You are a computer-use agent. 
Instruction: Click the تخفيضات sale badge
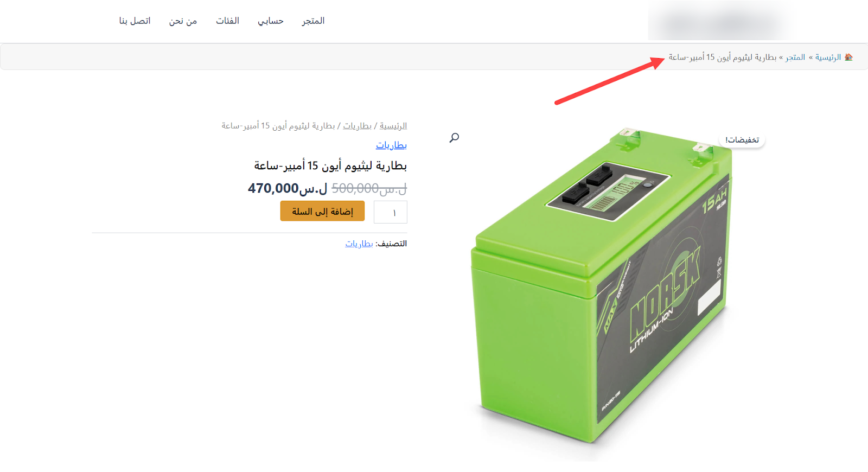(742, 140)
